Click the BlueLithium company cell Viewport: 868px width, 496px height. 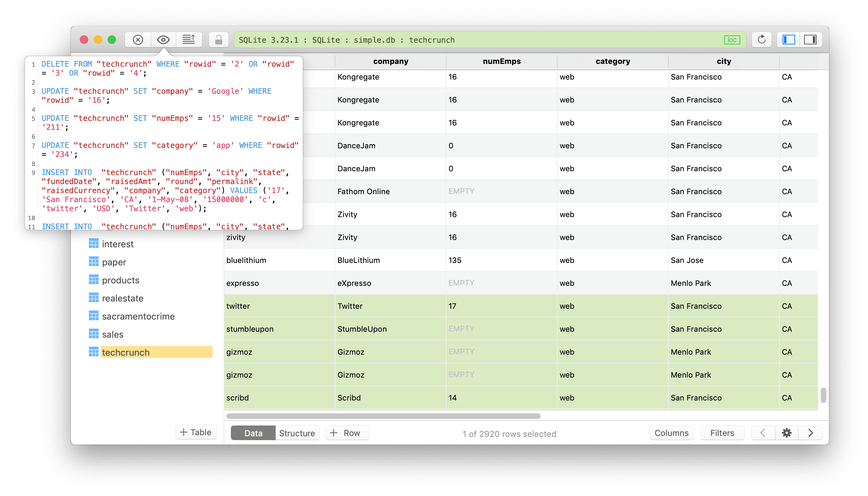click(x=390, y=260)
